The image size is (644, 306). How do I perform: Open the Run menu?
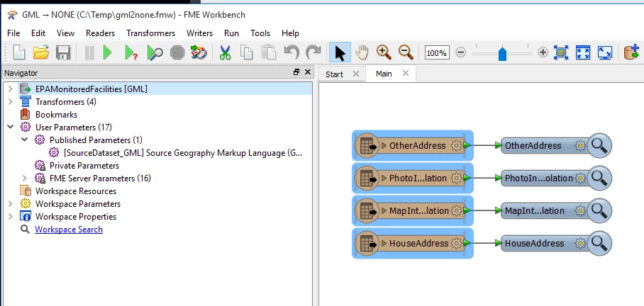coord(232,33)
